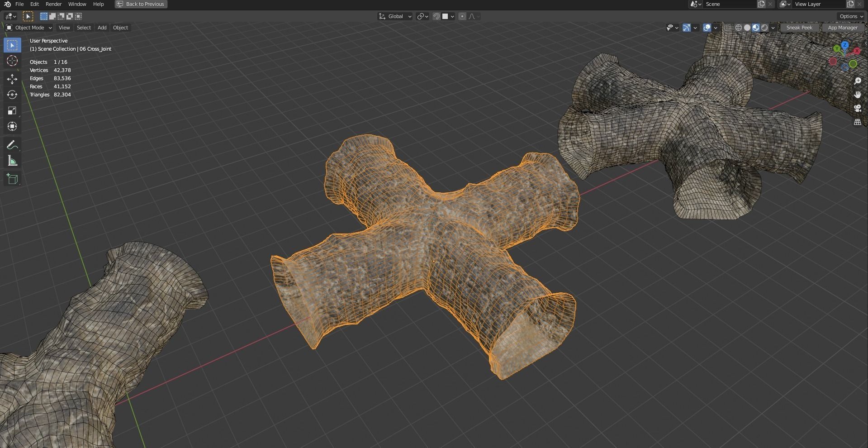
Task: Switch to Wireframe viewport shading
Action: [739, 28]
